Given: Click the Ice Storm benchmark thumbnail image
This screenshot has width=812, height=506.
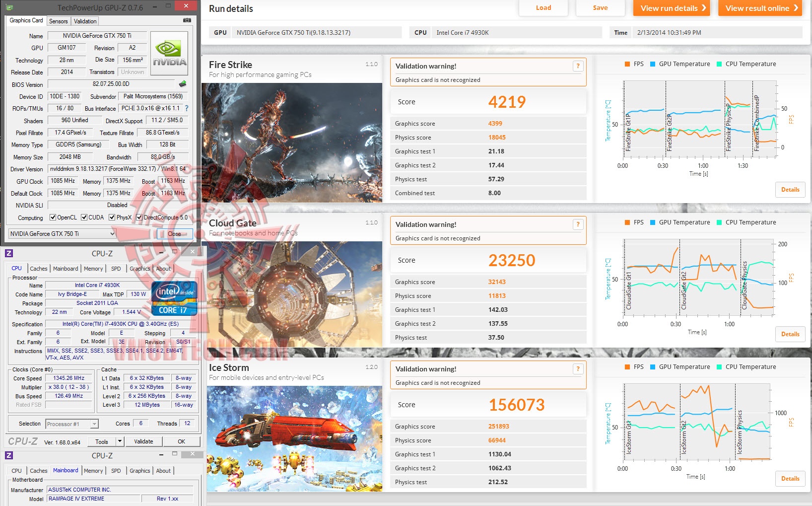Looking at the screenshot, I should 295,439.
